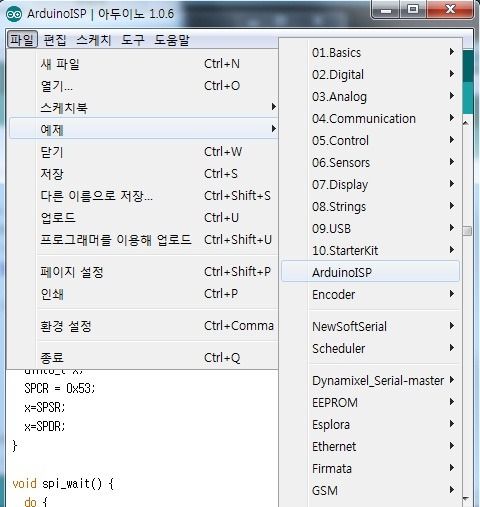
Task: Expand EEPROM library examples
Action: (370, 402)
